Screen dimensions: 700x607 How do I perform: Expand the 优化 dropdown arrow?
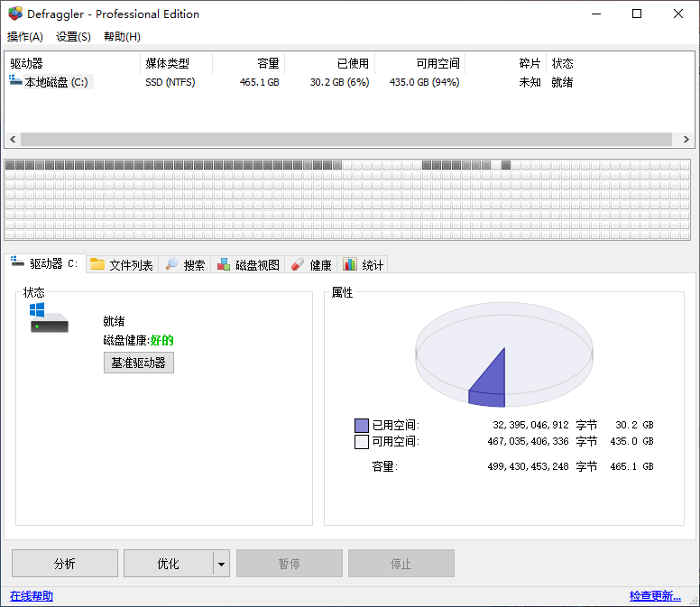(221, 564)
